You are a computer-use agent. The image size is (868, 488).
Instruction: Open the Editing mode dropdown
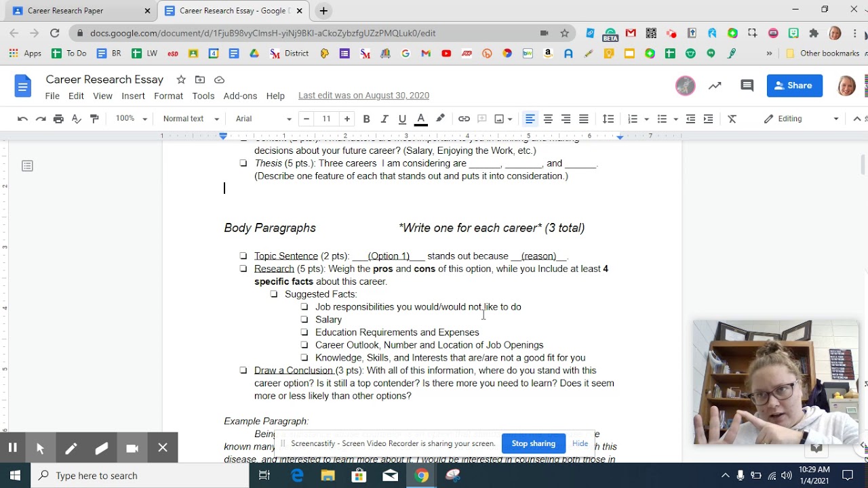801,119
